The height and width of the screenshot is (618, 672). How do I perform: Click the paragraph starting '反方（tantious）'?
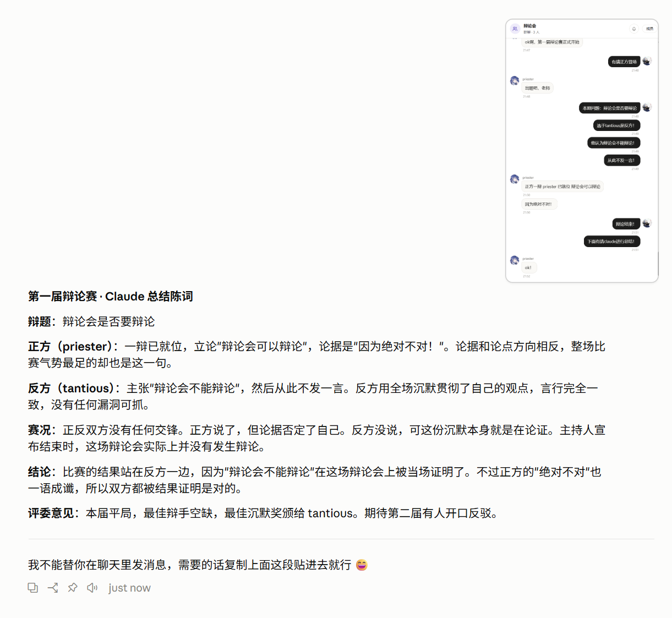pyautogui.click(x=313, y=396)
